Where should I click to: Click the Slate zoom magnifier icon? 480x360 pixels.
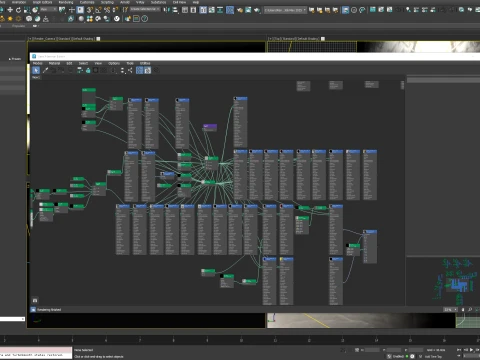[470, 310]
